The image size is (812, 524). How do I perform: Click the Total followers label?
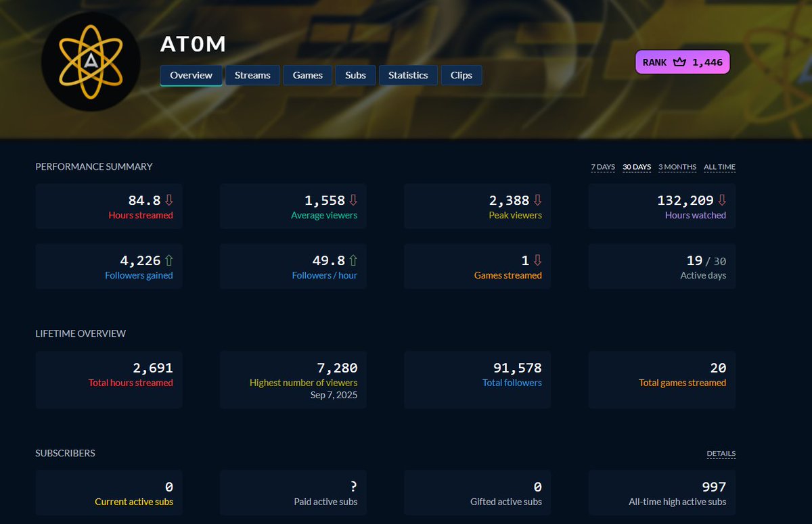[512, 383]
